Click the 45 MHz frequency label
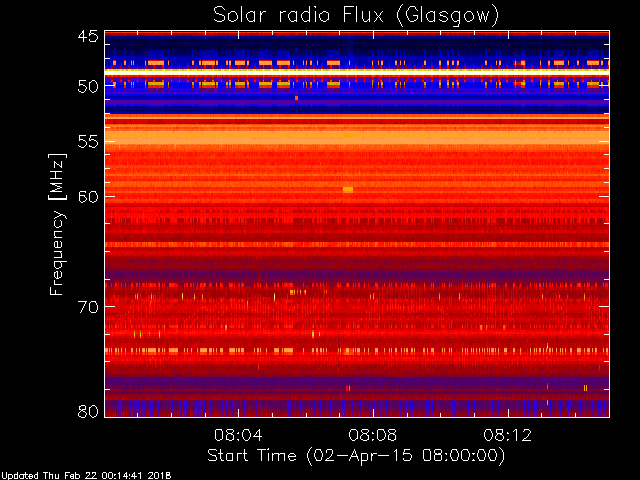This screenshot has width=640, height=480. coord(88,37)
